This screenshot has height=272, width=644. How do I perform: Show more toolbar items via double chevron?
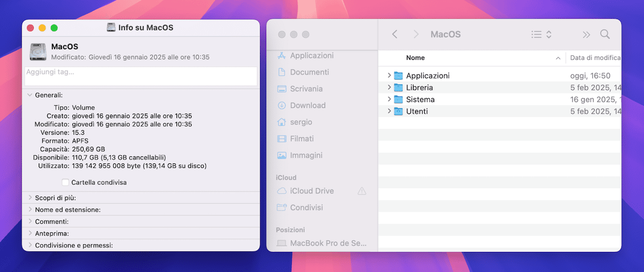click(x=586, y=34)
